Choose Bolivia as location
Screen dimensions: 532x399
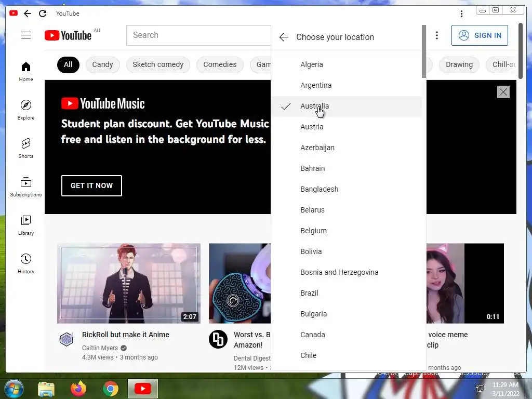pyautogui.click(x=347, y=251)
